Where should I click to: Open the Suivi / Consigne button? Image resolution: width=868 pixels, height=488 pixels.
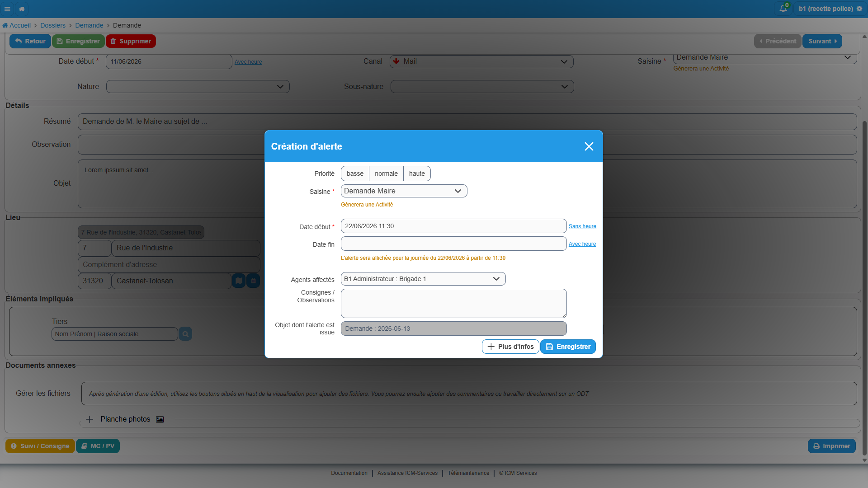point(40,446)
